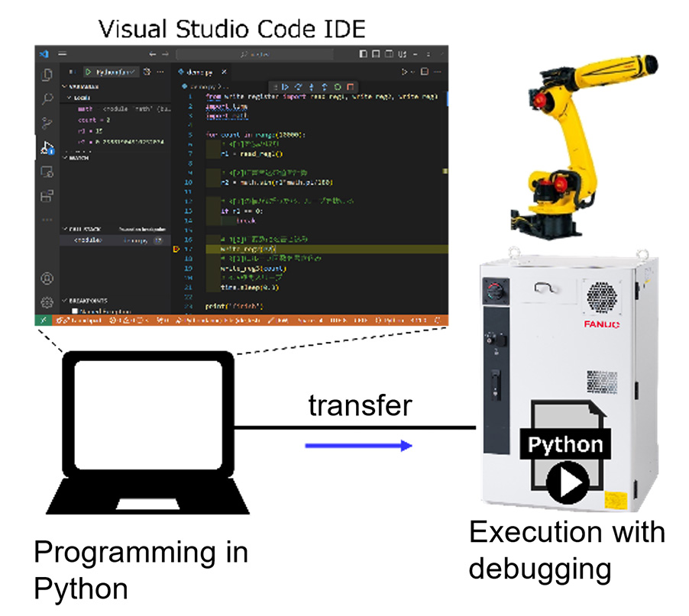
Task: Run the Python file with the editor play button
Action: coord(404,72)
